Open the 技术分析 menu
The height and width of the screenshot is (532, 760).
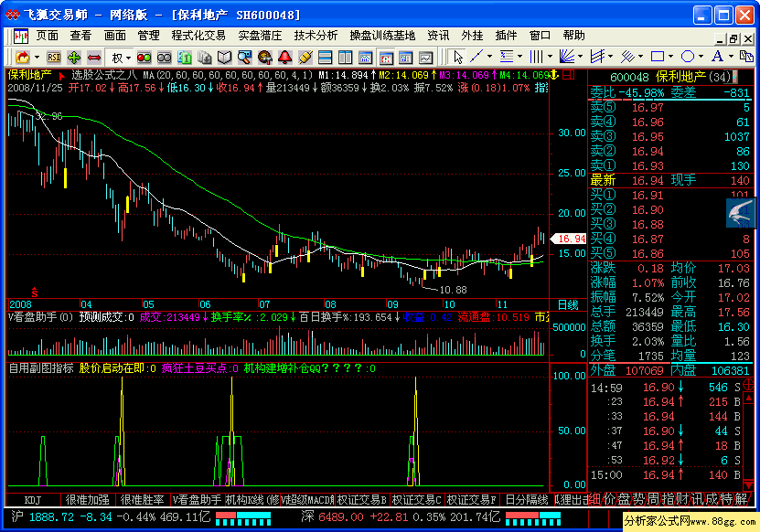tap(316, 36)
